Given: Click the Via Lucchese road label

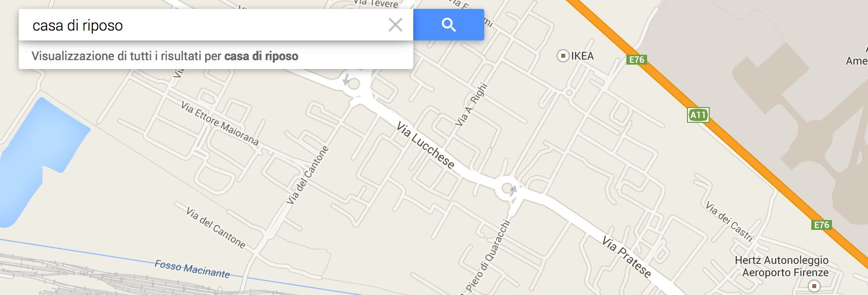Looking at the screenshot, I should coord(426,146).
